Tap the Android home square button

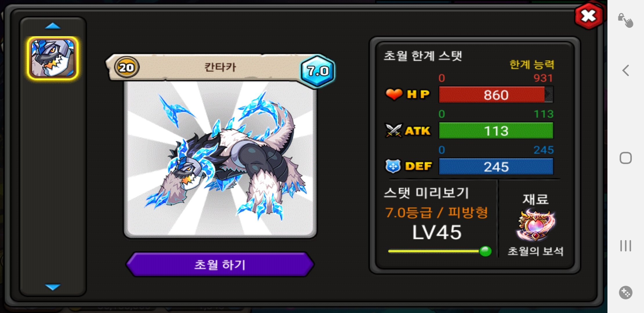click(626, 158)
